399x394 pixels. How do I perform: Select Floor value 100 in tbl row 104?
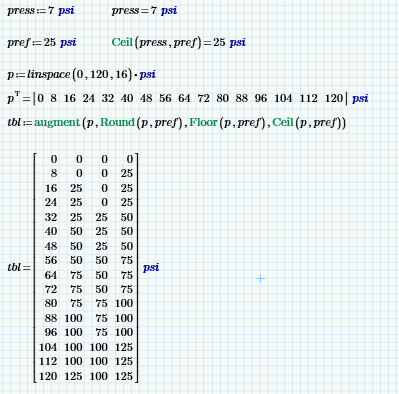coord(99,347)
